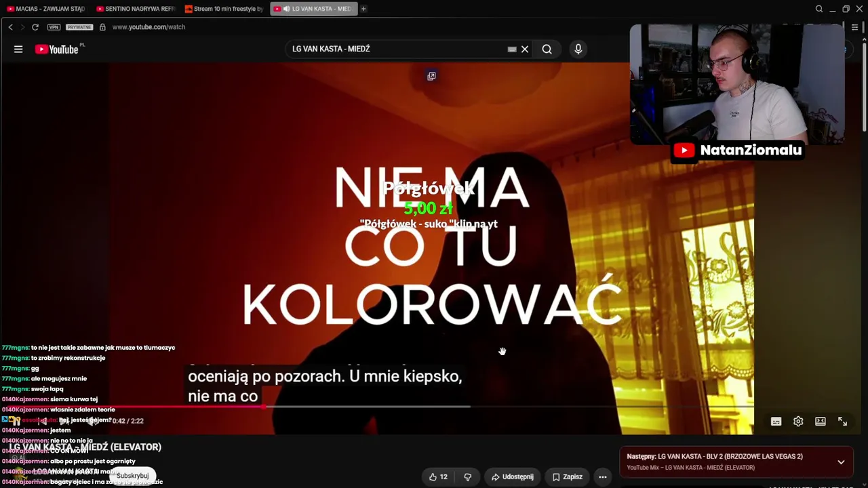Enter fullscreen on the video player
This screenshot has height=488, width=868.
click(x=842, y=422)
